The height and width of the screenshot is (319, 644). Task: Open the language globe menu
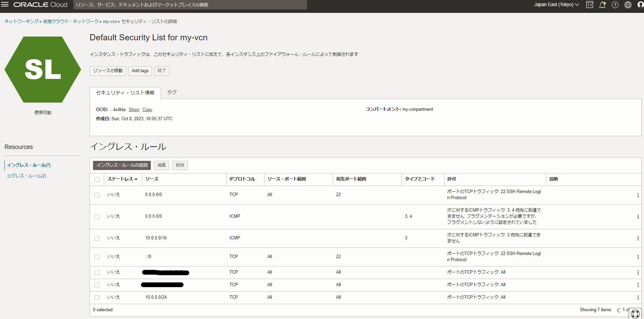(x=628, y=5)
